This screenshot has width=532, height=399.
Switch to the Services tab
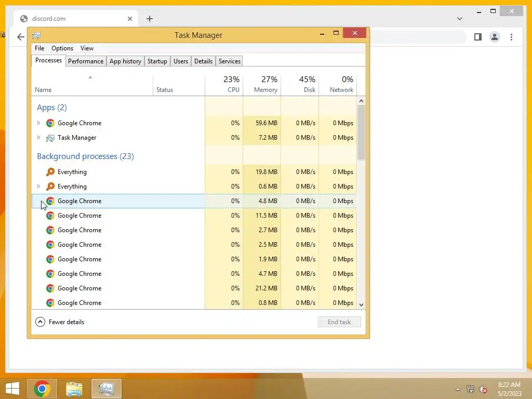(229, 61)
